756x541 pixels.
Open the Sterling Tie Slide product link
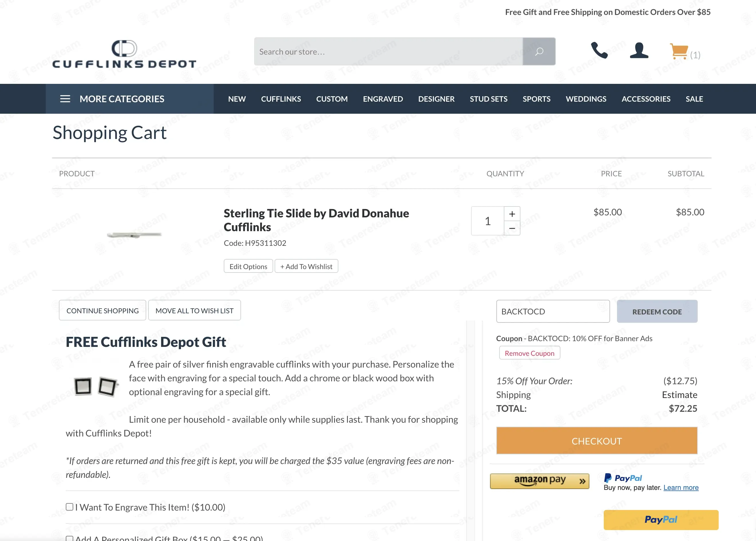tap(316, 220)
